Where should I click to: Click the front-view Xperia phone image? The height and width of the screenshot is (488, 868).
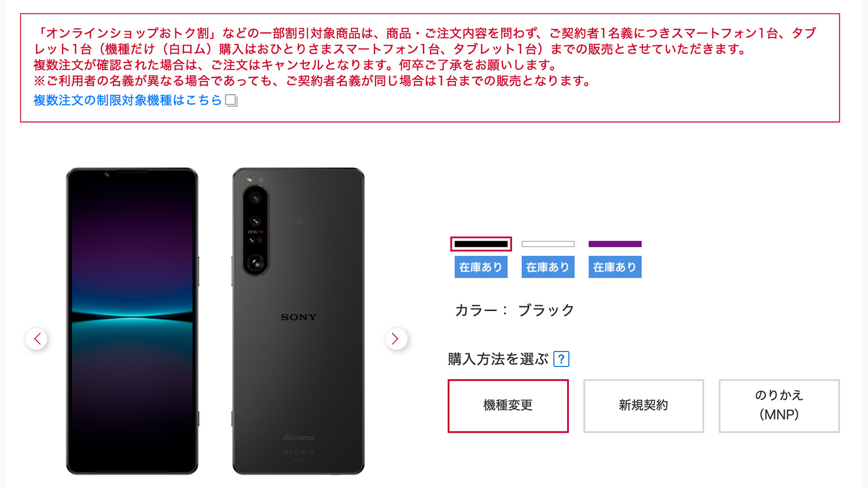click(x=132, y=321)
